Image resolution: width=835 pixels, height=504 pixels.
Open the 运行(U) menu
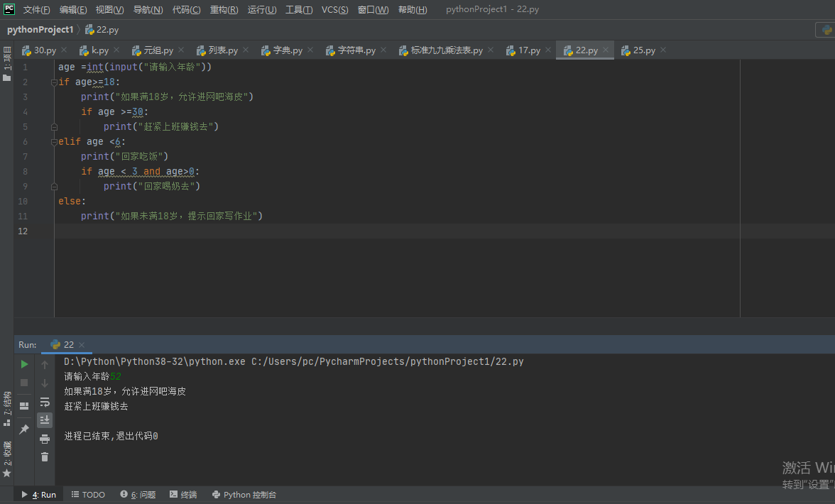(x=262, y=9)
